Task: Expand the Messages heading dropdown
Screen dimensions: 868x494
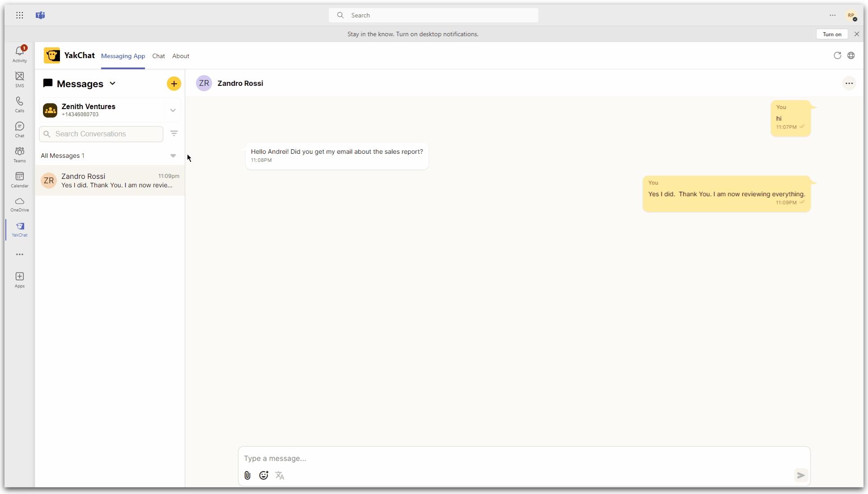Action: pyautogui.click(x=113, y=84)
